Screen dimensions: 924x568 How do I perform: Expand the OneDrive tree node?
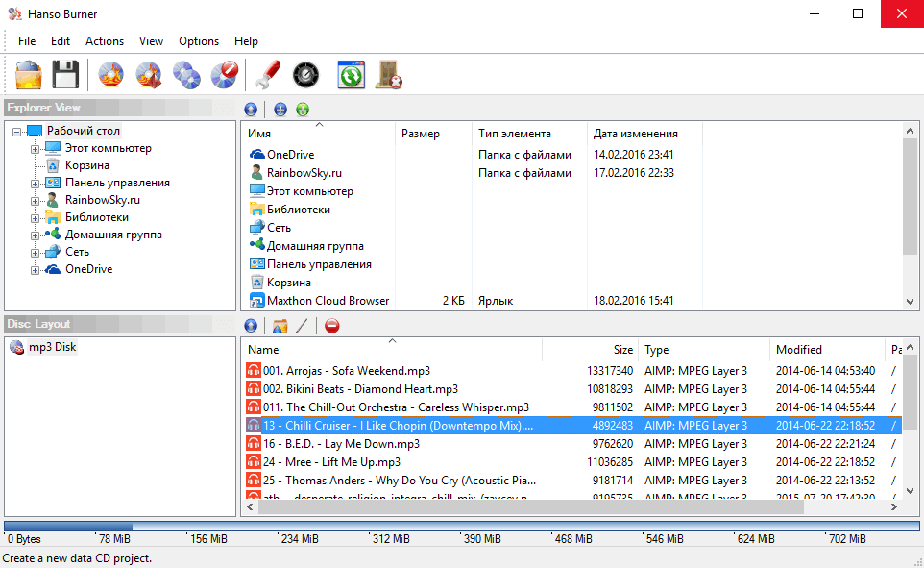35,270
